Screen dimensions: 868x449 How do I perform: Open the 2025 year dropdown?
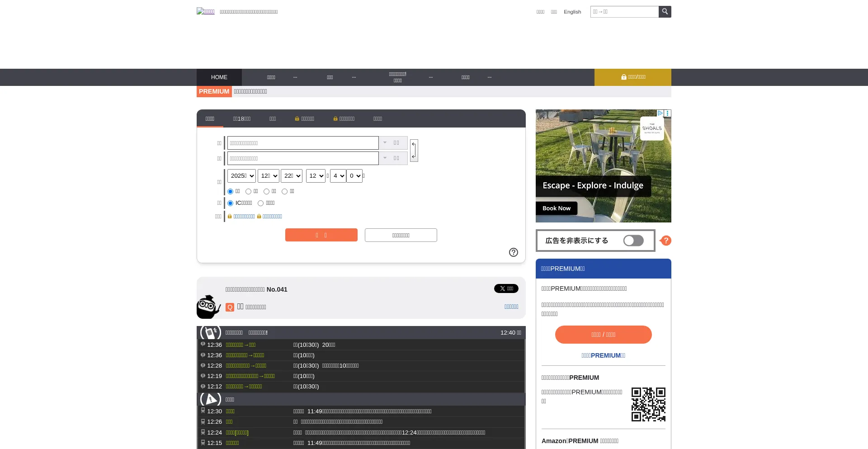pyautogui.click(x=241, y=176)
